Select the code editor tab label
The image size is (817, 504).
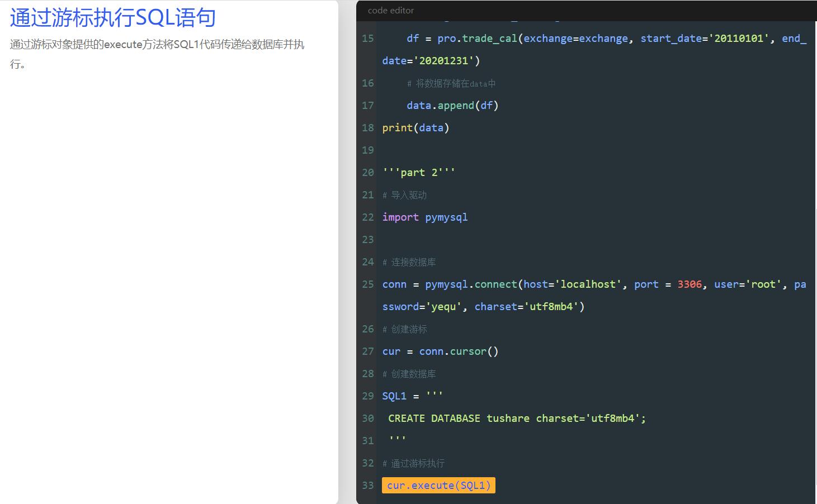(391, 11)
